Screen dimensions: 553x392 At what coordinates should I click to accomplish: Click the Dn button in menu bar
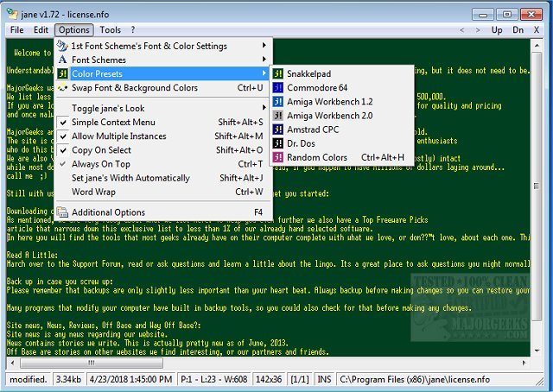(x=518, y=30)
